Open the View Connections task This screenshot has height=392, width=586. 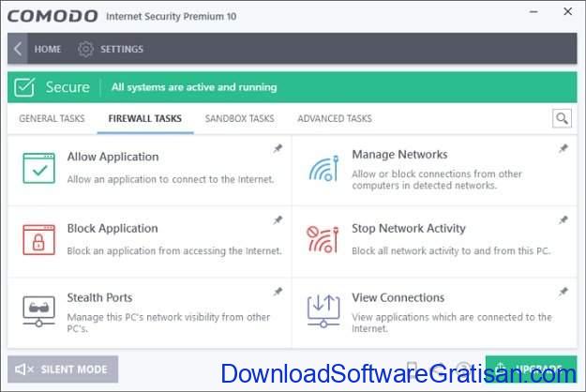click(x=398, y=297)
